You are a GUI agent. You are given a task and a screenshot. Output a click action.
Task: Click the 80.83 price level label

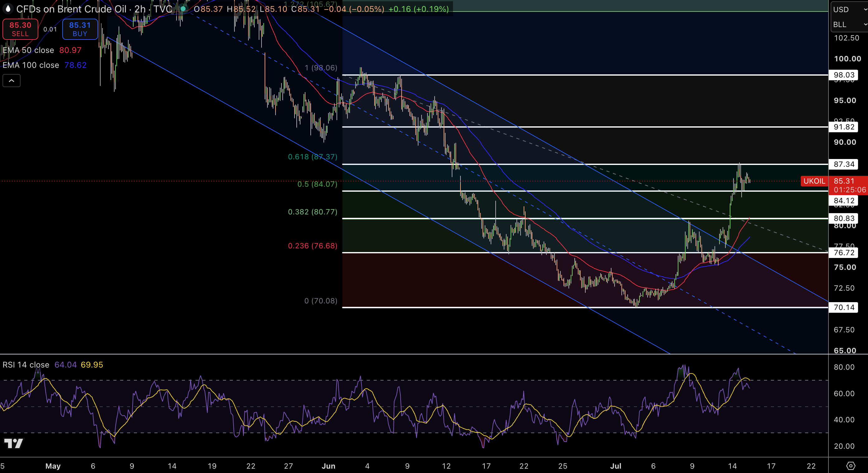point(844,218)
